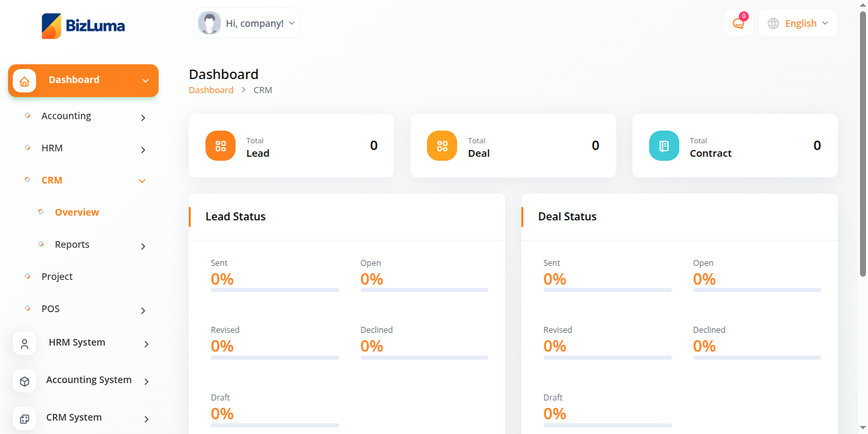Open the English language dropdown
The height and width of the screenshot is (434, 868).
(x=798, y=23)
